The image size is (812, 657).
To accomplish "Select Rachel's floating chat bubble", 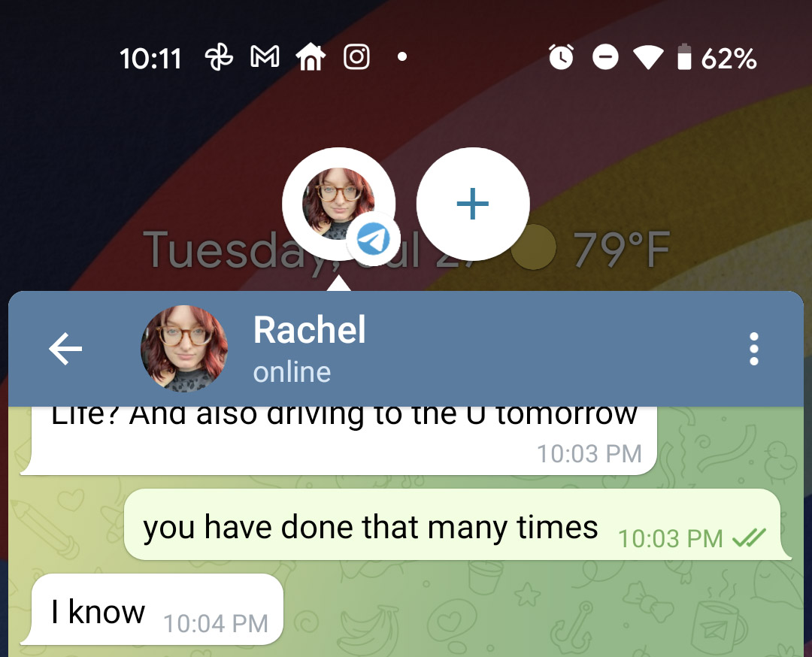I will (338, 204).
